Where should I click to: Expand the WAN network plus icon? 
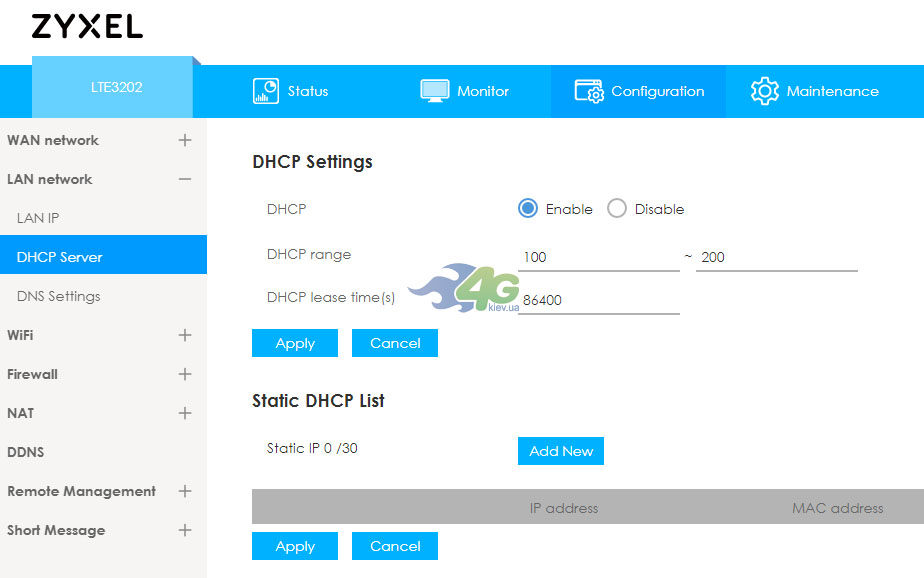pyautogui.click(x=185, y=140)
